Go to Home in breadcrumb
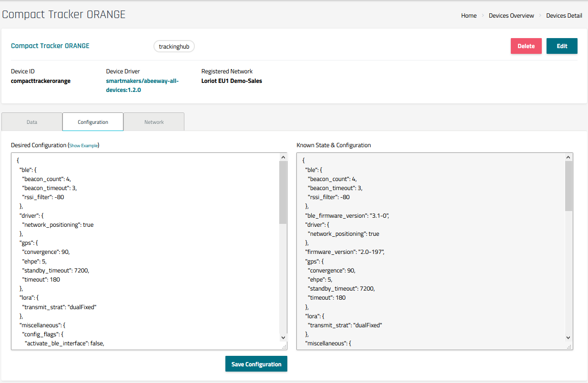588x383 pixels. point(468,16)
